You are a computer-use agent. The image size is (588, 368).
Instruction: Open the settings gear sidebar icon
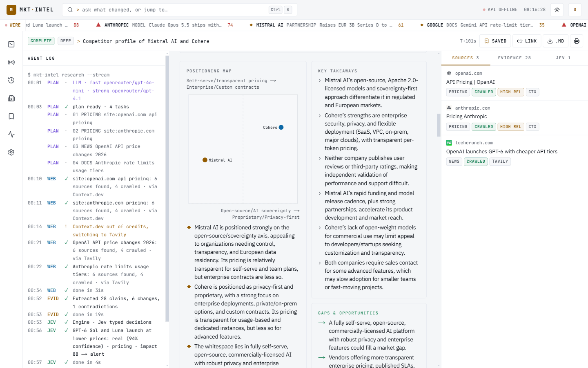pos(11,152)
